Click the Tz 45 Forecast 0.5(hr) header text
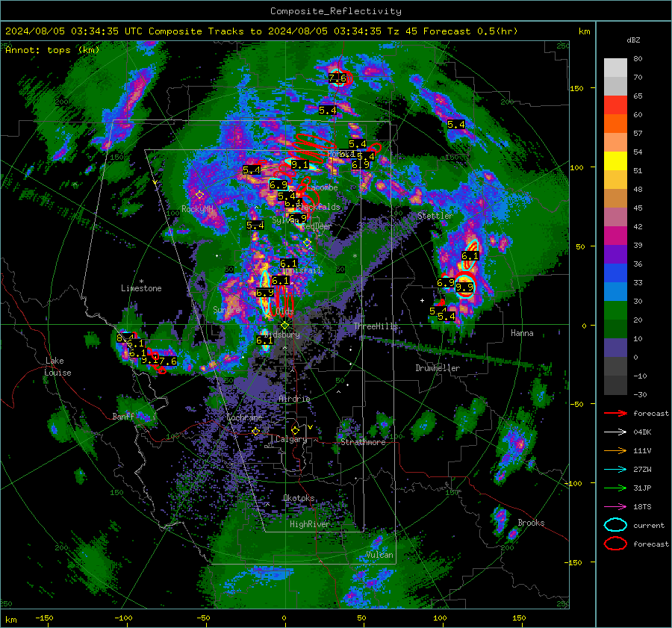 tap(451, 31)
